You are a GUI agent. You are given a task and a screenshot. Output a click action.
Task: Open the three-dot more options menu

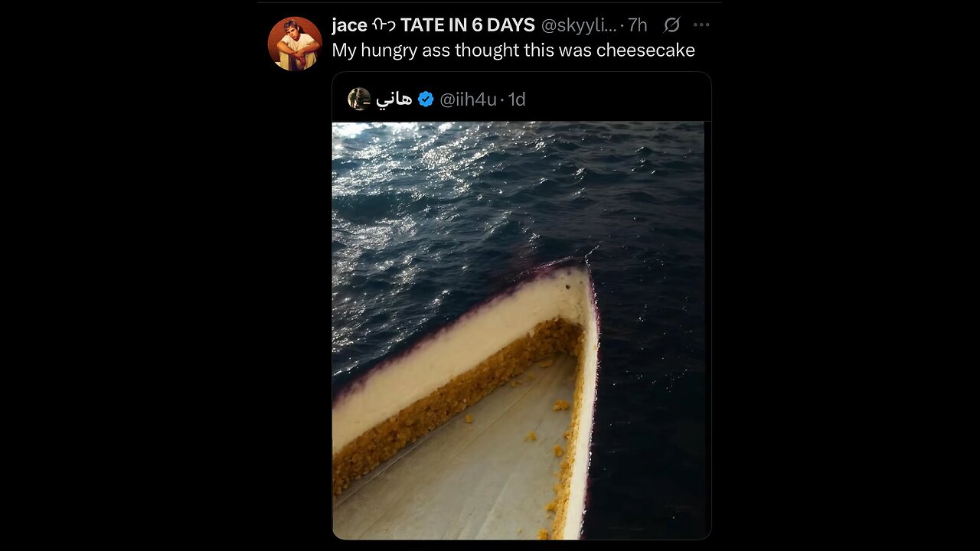click(701, 25)
